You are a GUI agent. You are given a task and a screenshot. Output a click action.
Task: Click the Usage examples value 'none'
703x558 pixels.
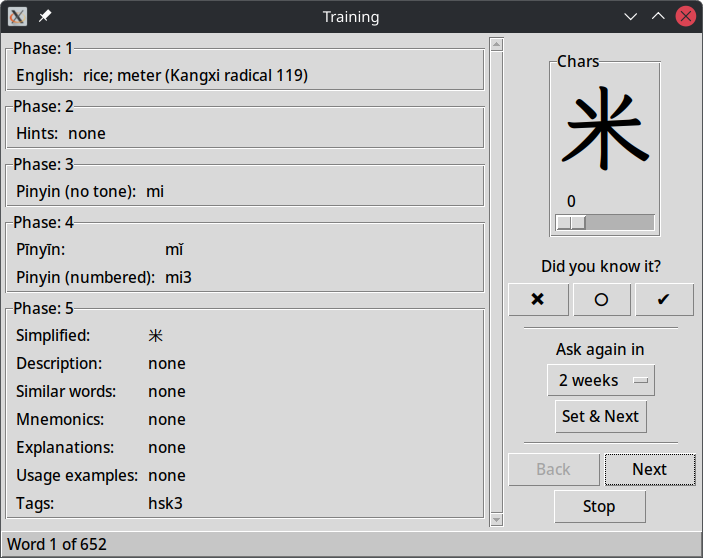click(x=167, y=476)
